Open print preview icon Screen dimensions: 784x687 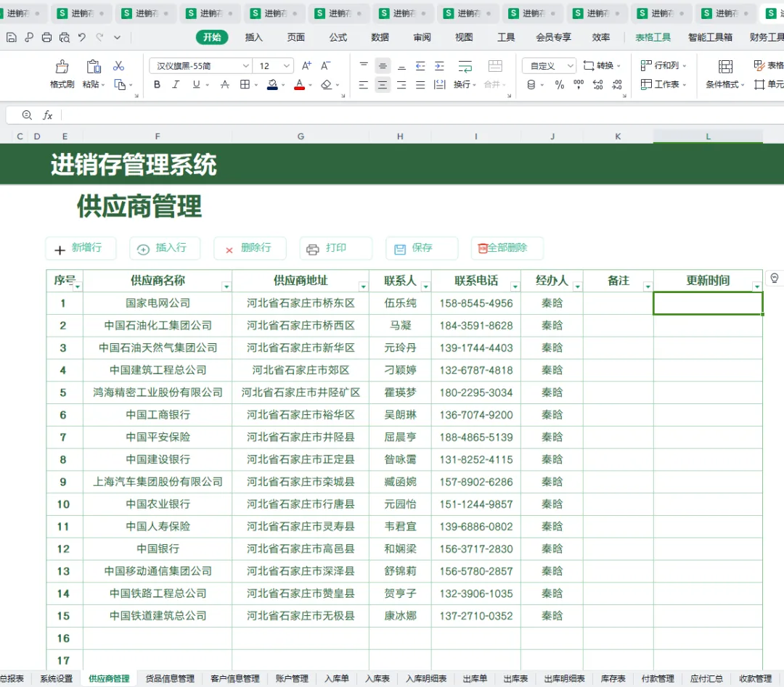tap(65, 37)
